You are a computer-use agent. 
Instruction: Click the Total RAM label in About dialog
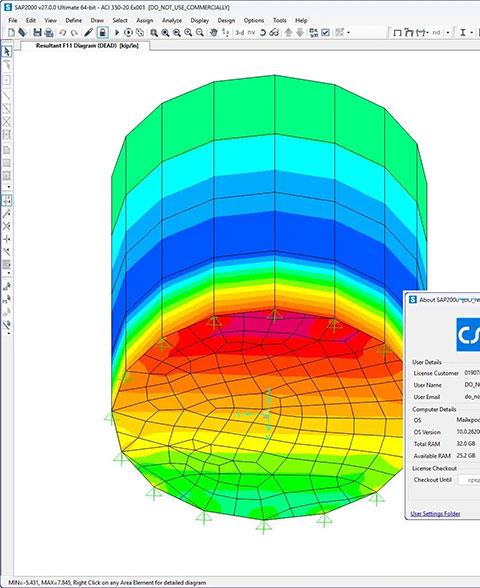[x=427, y=444]
